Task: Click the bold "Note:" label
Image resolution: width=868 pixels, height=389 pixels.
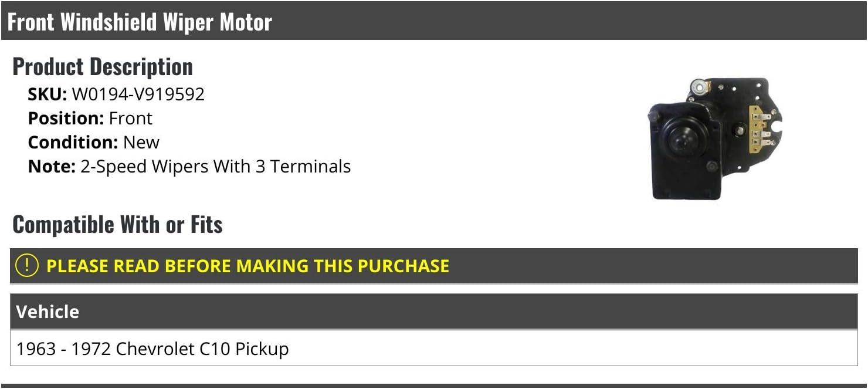Action: [x=52, y=167]
